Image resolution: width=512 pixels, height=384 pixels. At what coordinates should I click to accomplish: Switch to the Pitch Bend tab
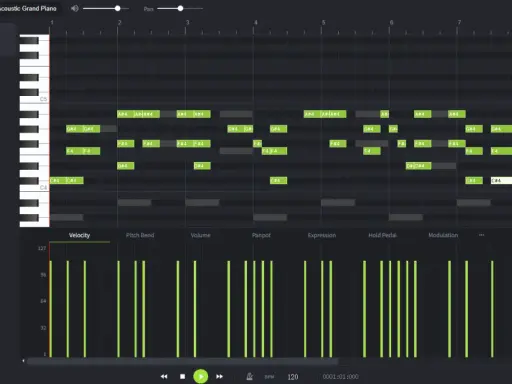(x=140, y=235)
